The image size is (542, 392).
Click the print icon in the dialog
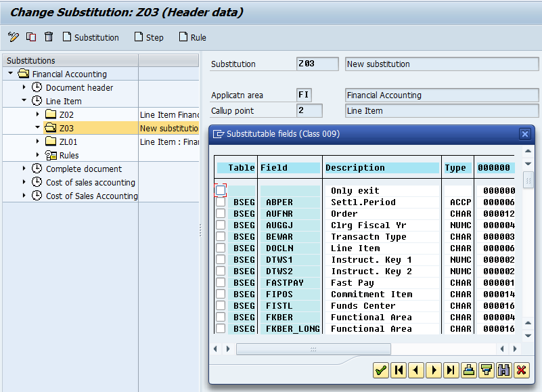coord(468,370)
